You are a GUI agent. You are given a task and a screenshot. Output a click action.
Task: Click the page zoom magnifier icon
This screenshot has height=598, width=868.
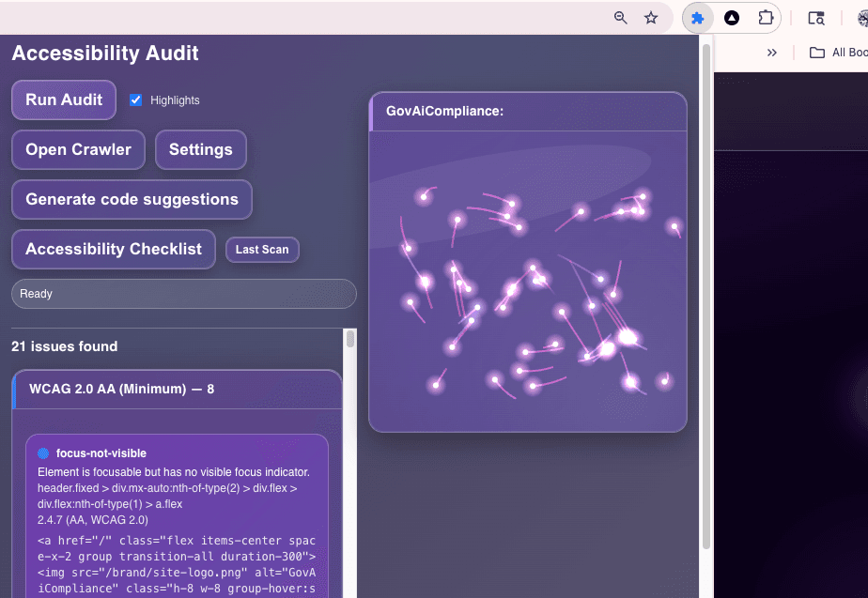tap(620, 18)
